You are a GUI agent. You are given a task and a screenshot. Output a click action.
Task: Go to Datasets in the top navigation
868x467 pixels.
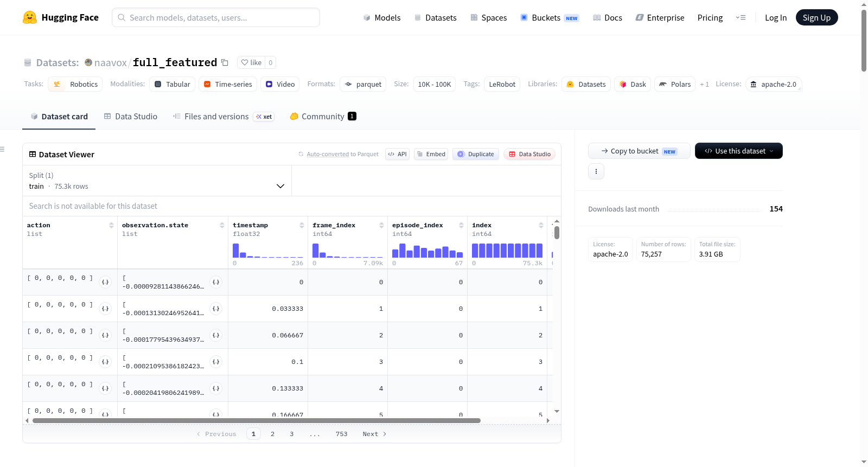pyautogui.click(x=435, y=17)
